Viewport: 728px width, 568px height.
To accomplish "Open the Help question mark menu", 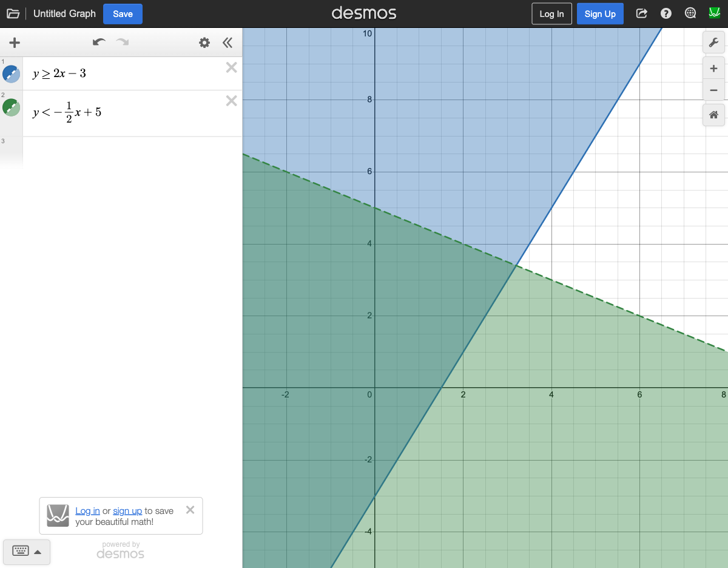I will [x=666, y=13].
